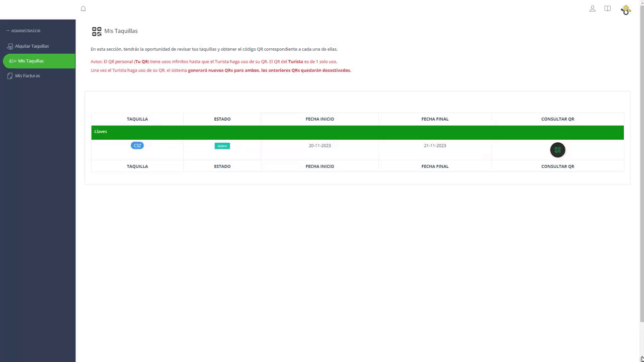Image resolution: width=644 pixels, height=362 pixels.
Task: Open the notifications bell
Action: pyautogui.click(x=84, y=9)
